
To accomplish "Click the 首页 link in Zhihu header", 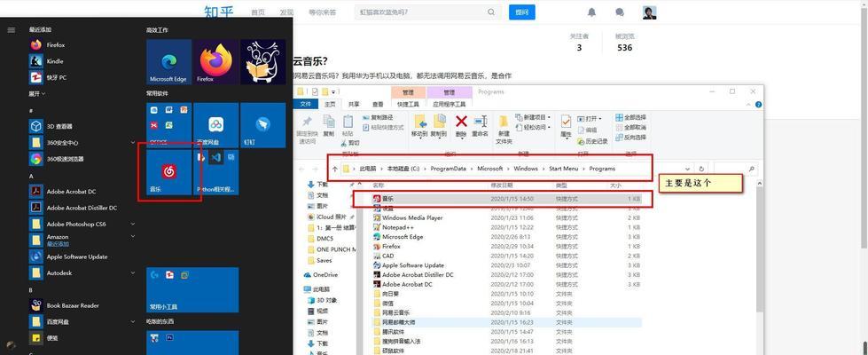I will point(257,12).
